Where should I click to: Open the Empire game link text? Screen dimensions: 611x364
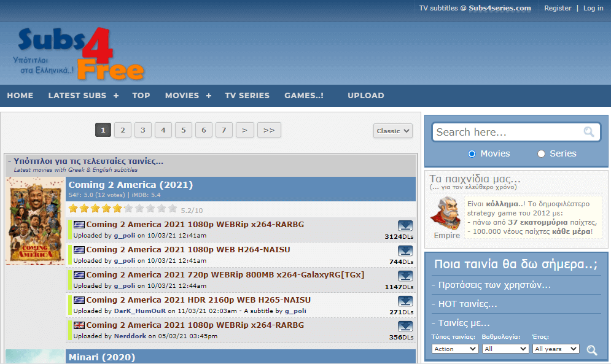(x=447, y=235)
